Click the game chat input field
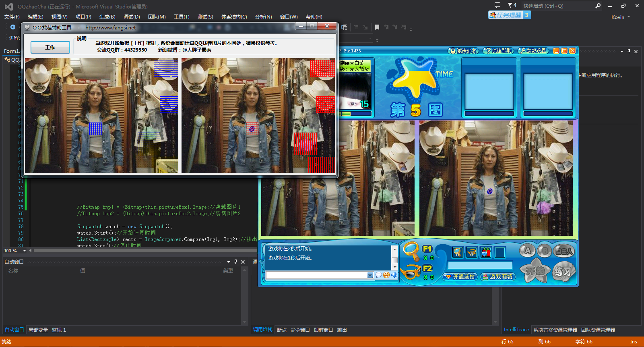 [316, 275]
